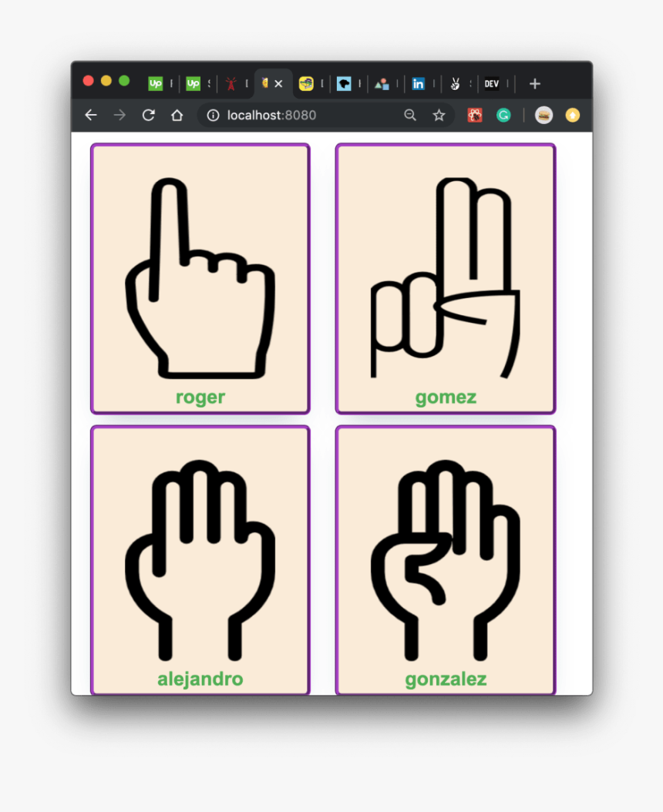Select the roger one-finger card
The width and height of the screenshot is (663, 812).
coord(200,278)
